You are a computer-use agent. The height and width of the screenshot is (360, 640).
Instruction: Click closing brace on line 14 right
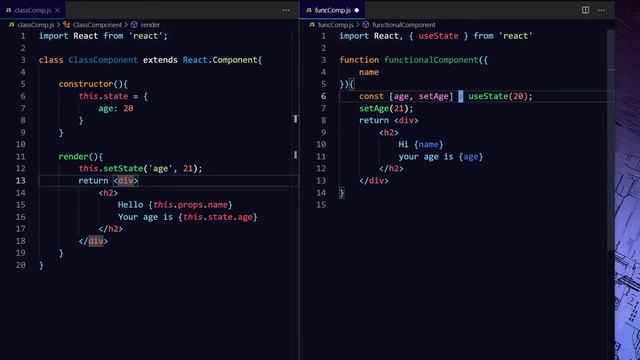pyautogui.click(x=342, y=193)
